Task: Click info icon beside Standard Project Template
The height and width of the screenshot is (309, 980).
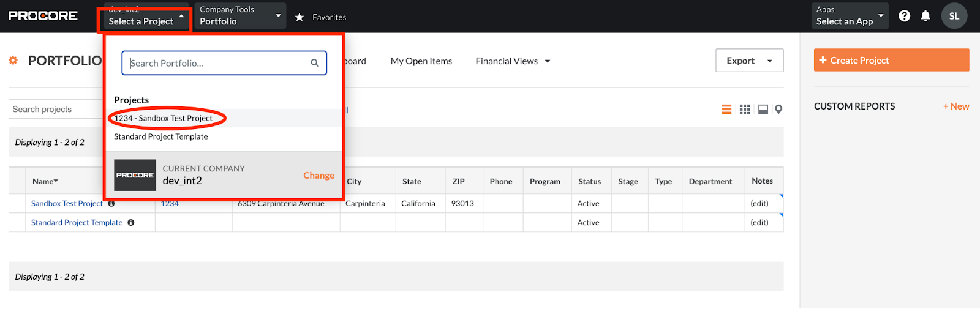Action: [x=131, y=223]
